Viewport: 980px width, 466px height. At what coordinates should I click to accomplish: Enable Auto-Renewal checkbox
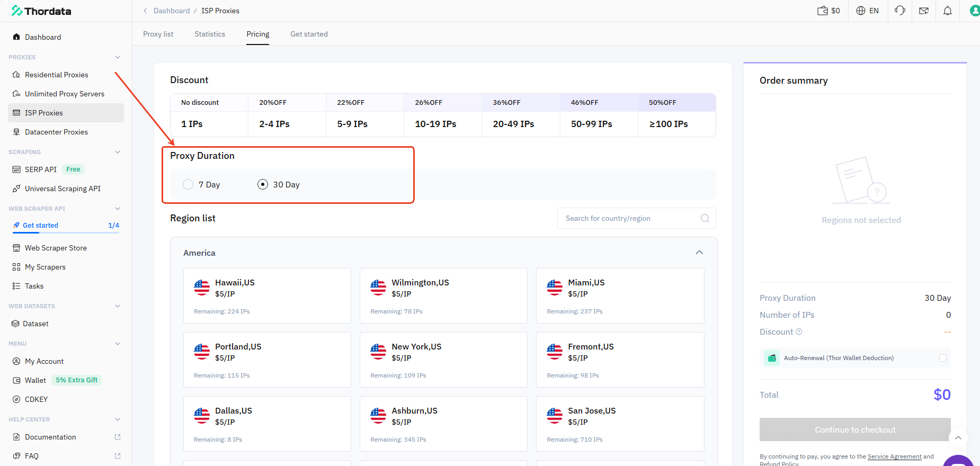[x=943, y=358]
